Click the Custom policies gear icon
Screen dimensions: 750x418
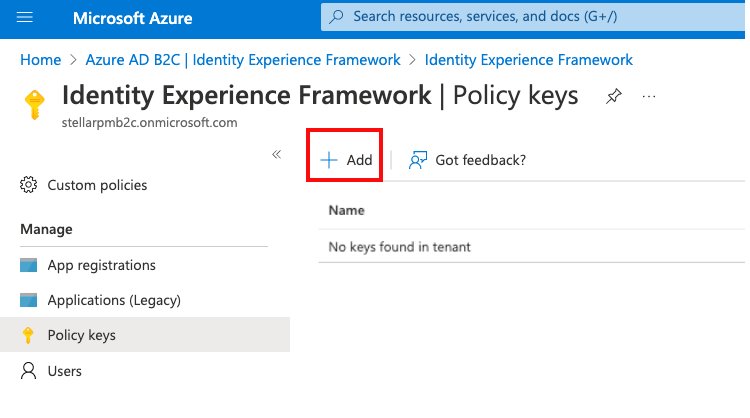pyautogui.click(x=29, y=185)
